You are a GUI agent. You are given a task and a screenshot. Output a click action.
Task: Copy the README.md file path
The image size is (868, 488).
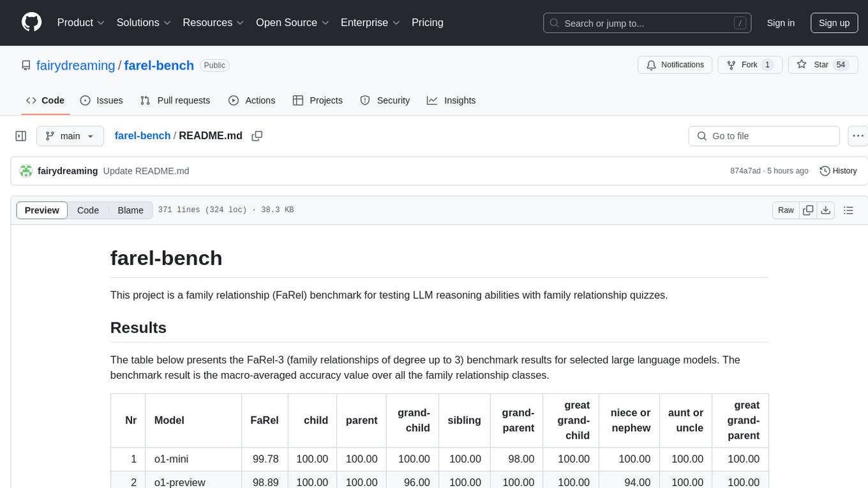click(x=257, y=136)
